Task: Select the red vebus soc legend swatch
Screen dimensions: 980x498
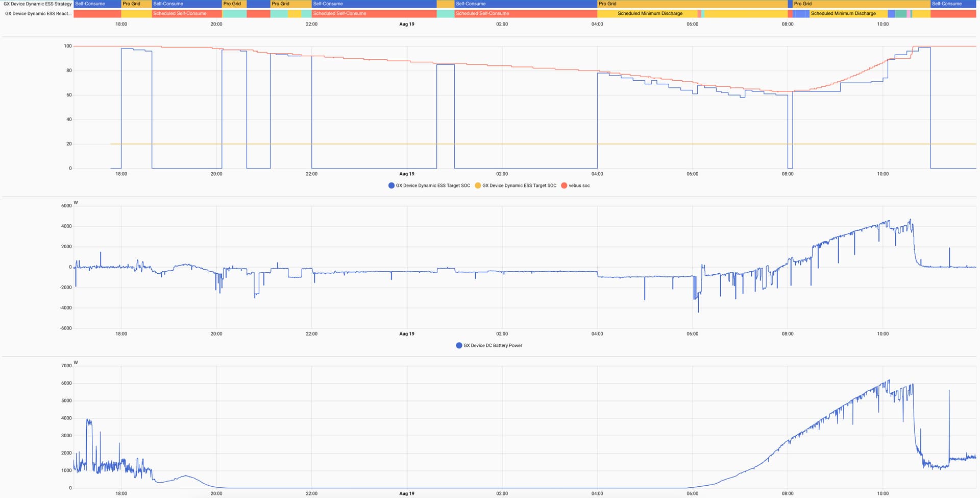Action: [564, 185]
